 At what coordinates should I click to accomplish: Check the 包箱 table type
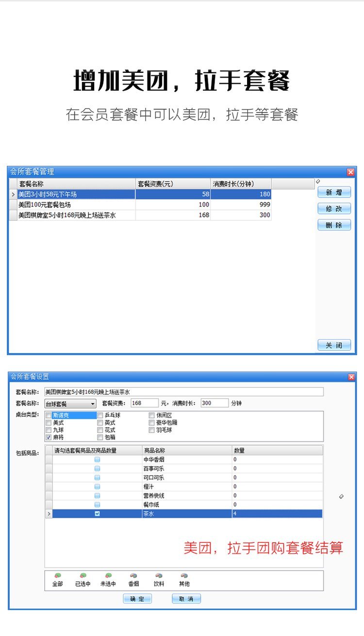point(100,437)
